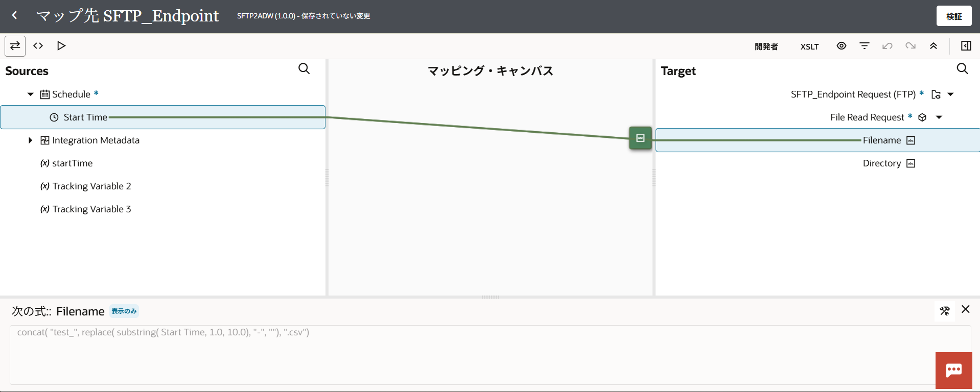Click the filter icon in toolbar
The image size is (980, 392).
[865, 46]
